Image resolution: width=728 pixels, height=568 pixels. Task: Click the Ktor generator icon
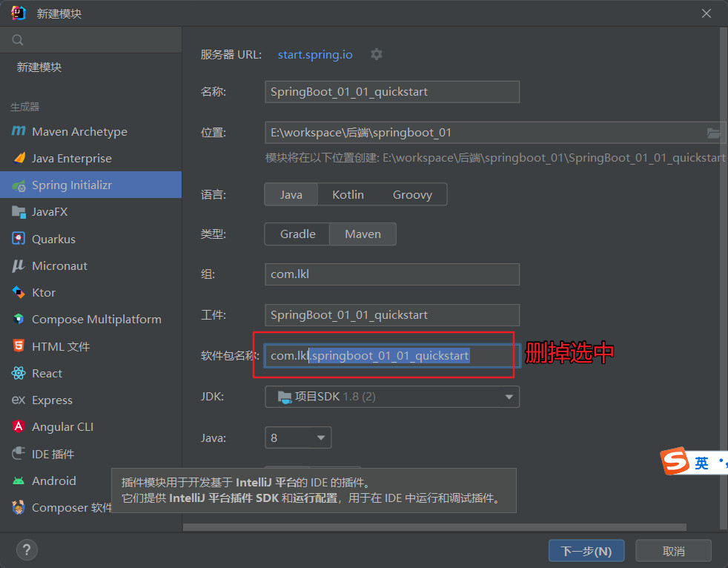pyautogui.click(x=19, y=292)
